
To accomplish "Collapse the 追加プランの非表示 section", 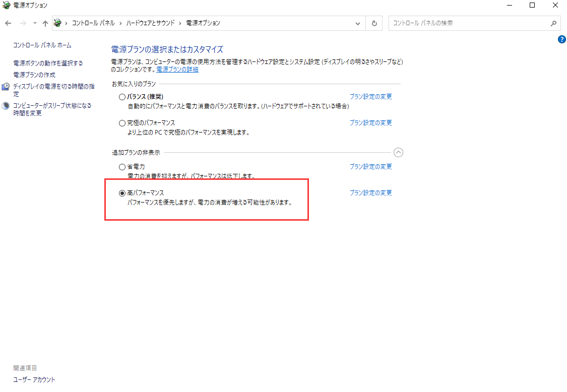I will pos(398,152).
